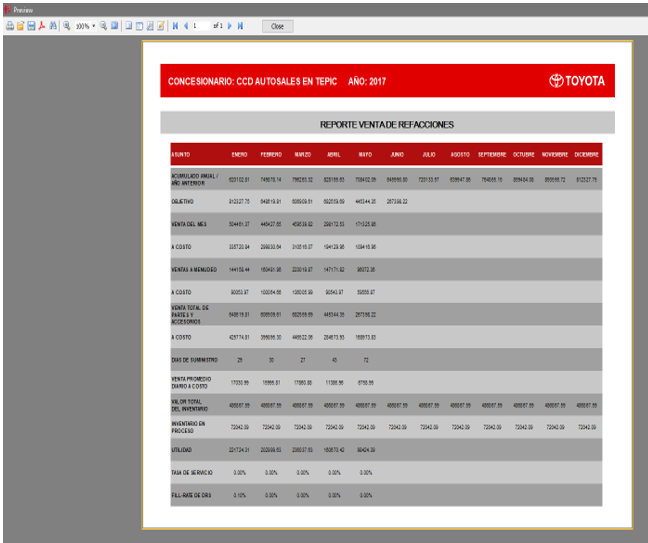Click the VALOR TOTAL DEL INVENTARIO row label
The height and width of the screenshot is (543, 648).
click(190, 405)
